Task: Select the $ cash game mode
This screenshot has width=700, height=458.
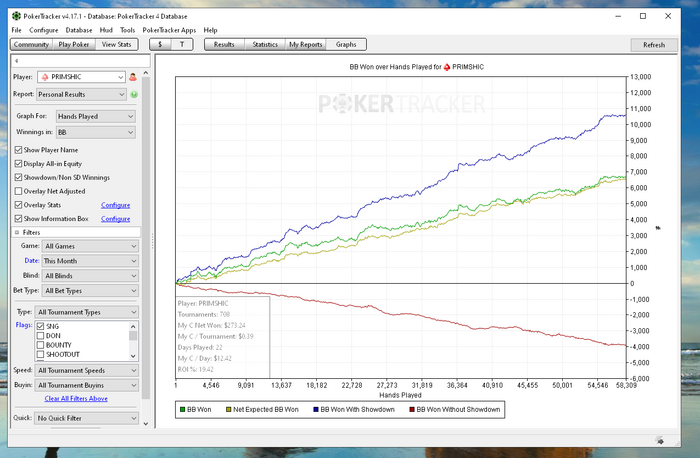Action: coord(160,44)
